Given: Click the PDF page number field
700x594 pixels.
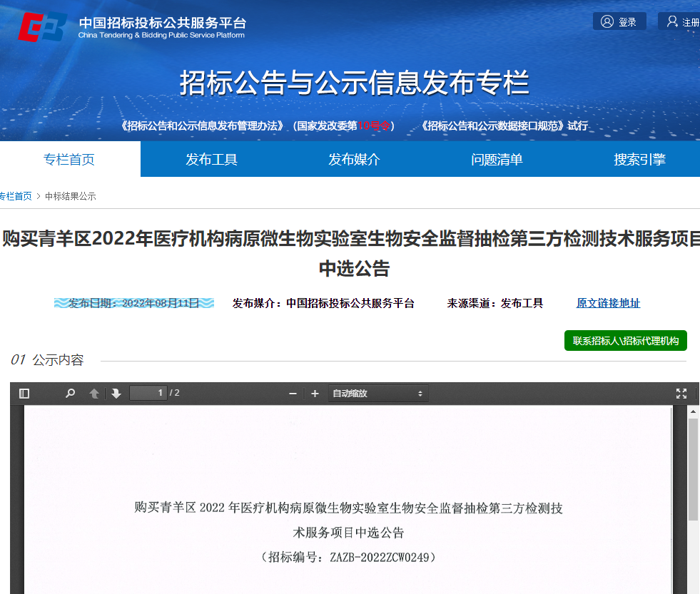Looking at the screenshot, I should (148, 393).
